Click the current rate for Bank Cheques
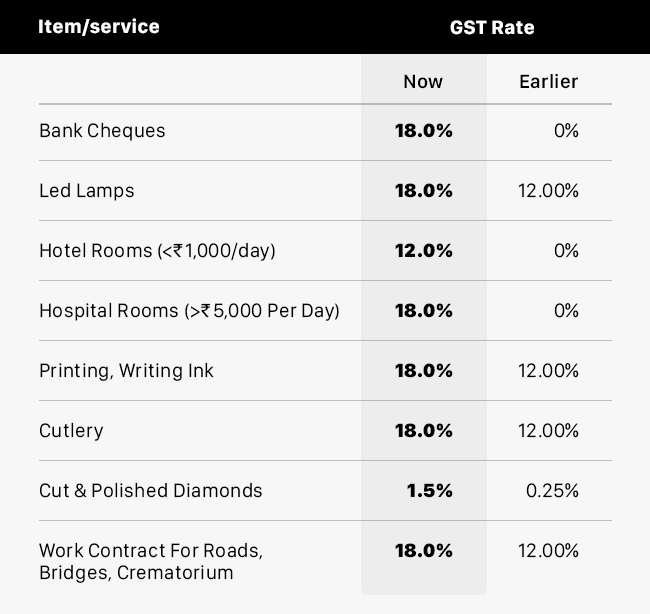The image size is (650, 614). tap(423, 131)
